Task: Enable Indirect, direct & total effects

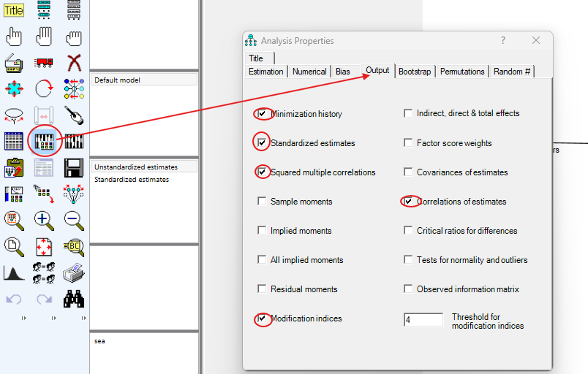Action: click(408, 114)
